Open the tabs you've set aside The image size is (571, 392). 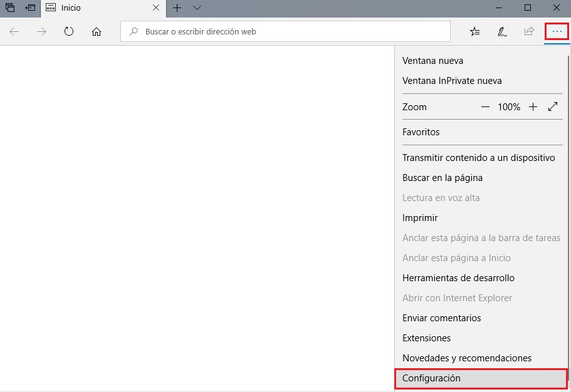[x=10, y=8]
